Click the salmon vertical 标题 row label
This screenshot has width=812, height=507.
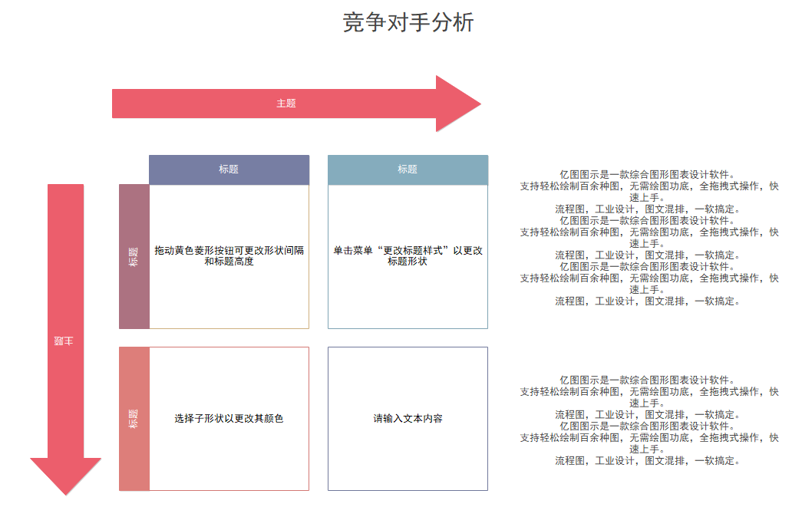134,419
